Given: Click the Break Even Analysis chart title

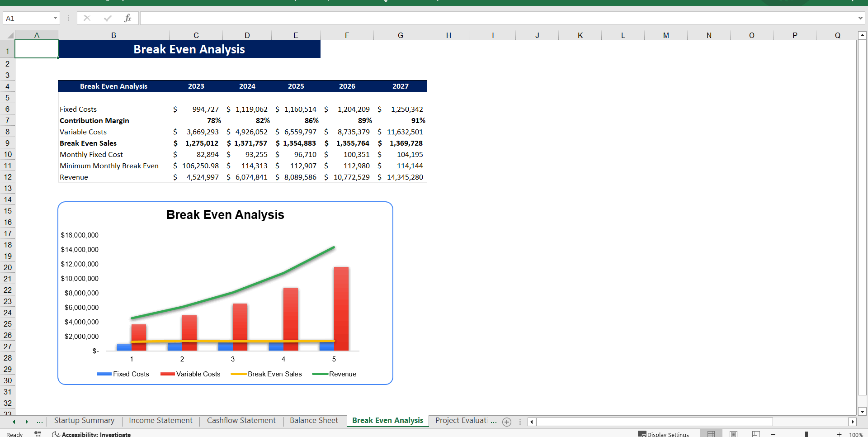Looking at the screenshot, I should coord(225,215).
